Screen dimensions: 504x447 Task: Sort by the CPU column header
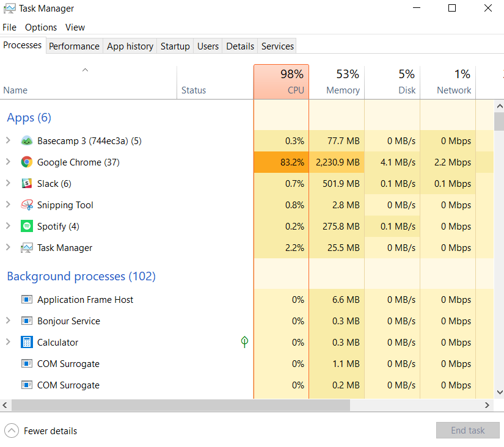(281, 82)
